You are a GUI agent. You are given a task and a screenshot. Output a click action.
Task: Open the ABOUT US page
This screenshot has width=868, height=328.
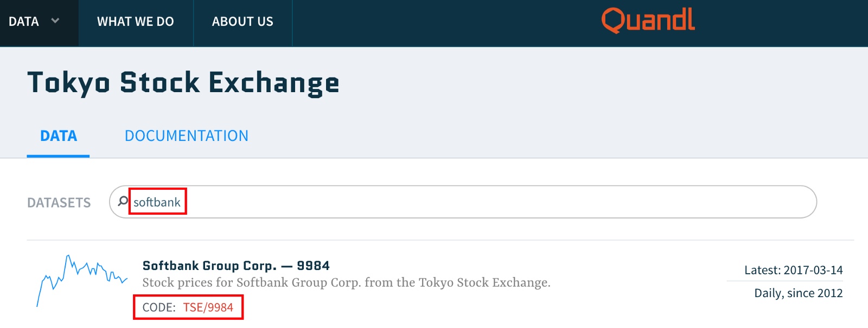point(242,22)
